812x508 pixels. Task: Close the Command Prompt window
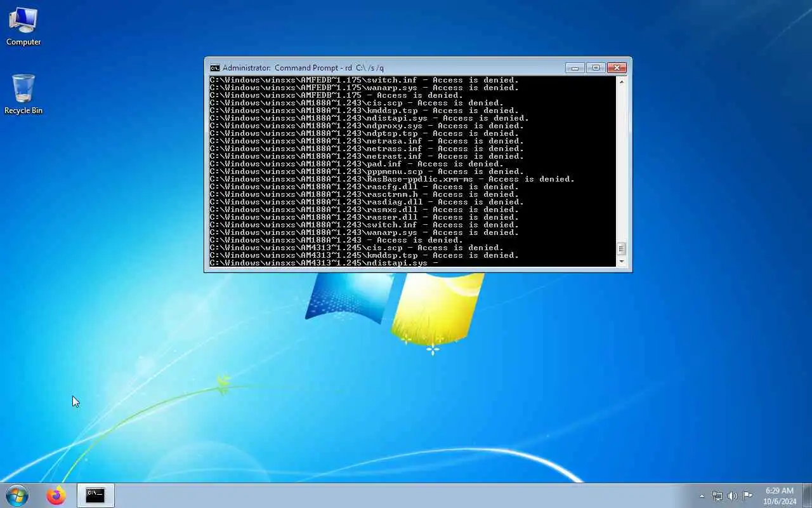point(617,67)
